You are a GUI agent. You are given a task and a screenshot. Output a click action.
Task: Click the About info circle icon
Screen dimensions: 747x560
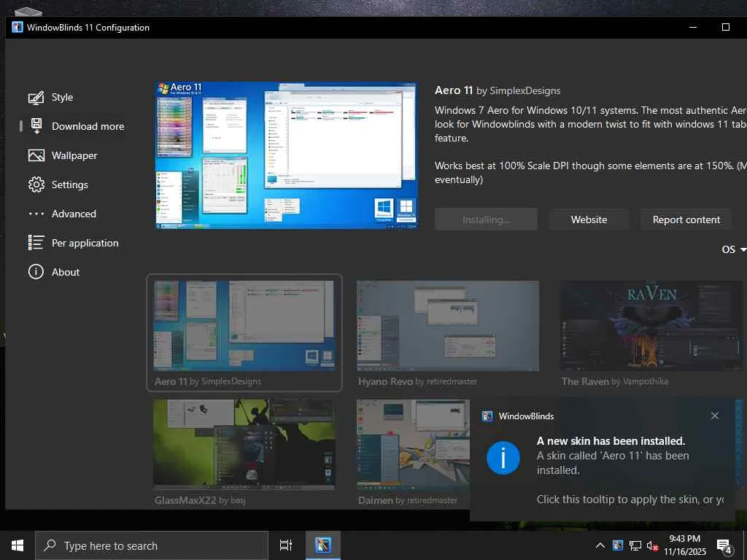36,272
